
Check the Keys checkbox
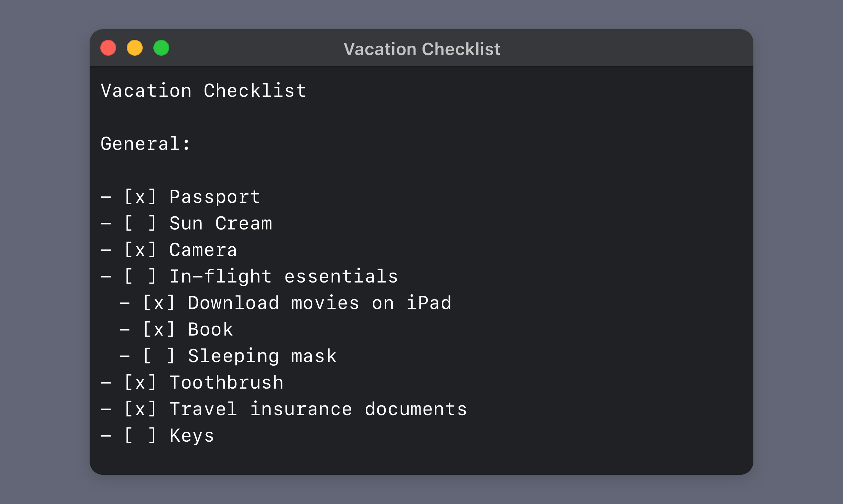pyautogui.click(x=140, y=435)
